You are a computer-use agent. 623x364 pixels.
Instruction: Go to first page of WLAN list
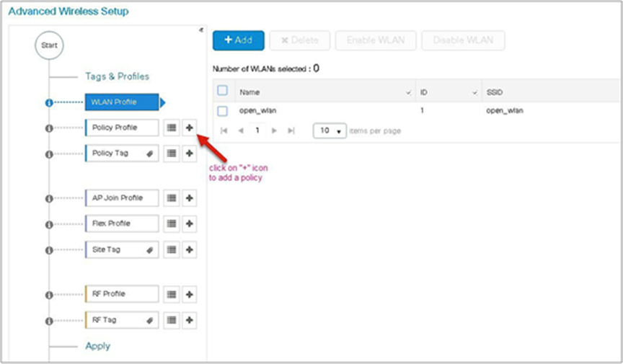click(x=224, y=130)
